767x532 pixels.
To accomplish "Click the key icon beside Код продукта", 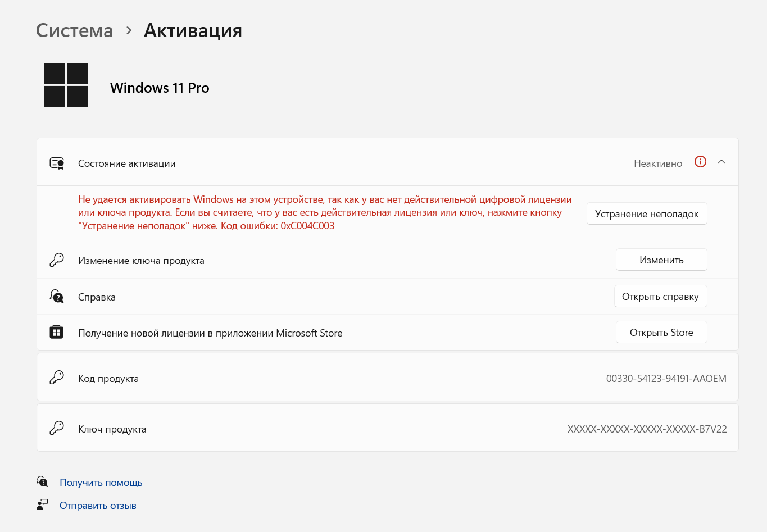I will (x=57, y=378).
